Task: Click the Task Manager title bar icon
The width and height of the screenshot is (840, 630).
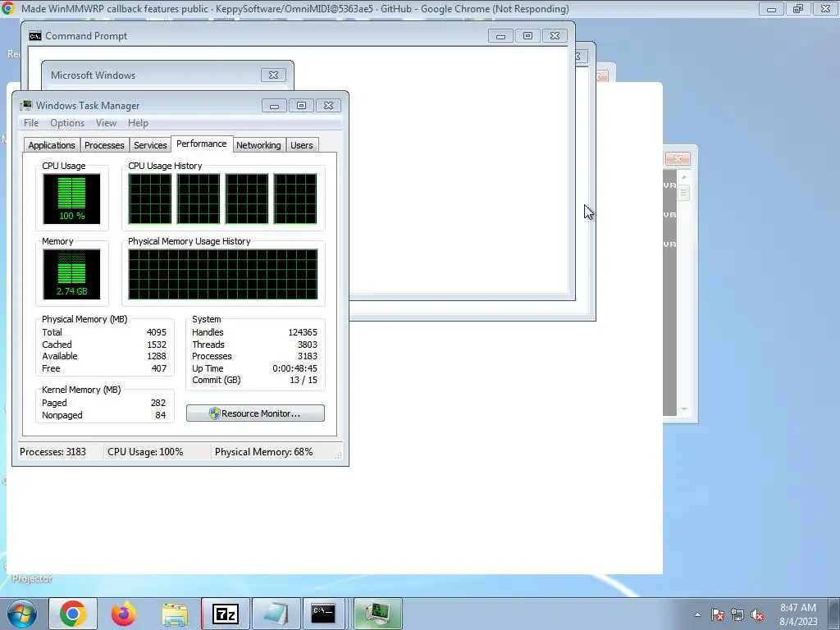Action: click(26, 106)
